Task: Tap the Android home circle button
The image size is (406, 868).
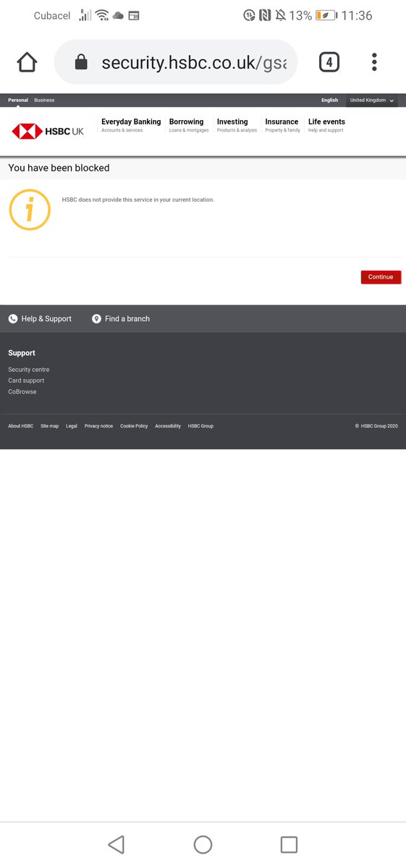Action: (203, 844)
